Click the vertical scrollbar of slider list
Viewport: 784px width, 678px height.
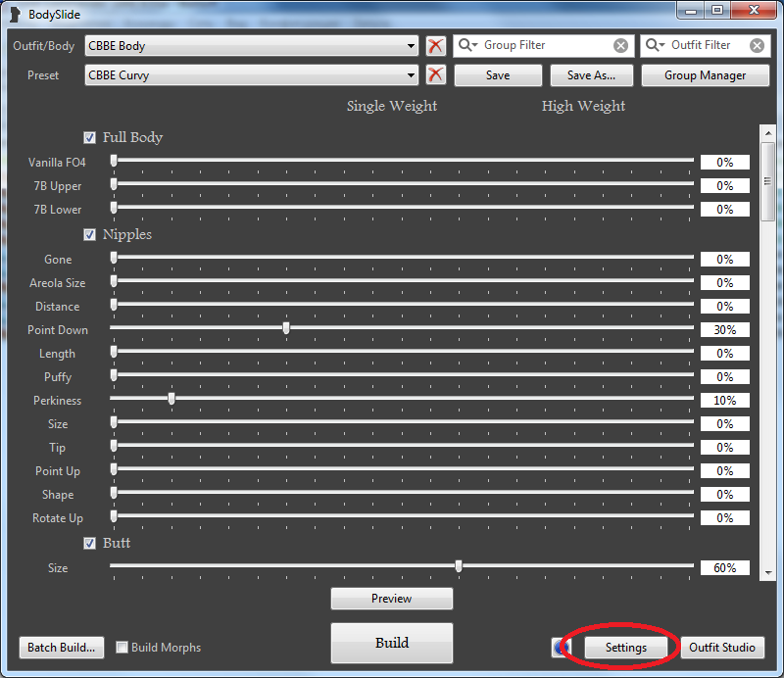coord(767,183)
